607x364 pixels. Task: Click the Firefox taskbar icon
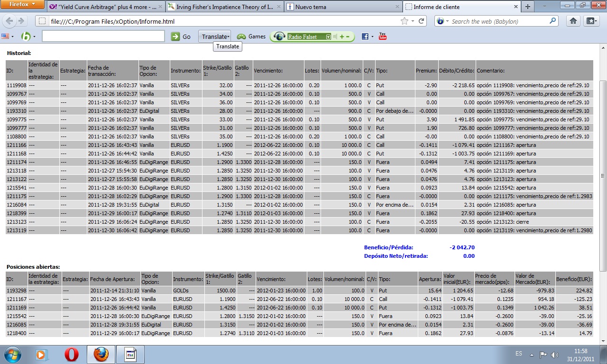click(101, 355)
